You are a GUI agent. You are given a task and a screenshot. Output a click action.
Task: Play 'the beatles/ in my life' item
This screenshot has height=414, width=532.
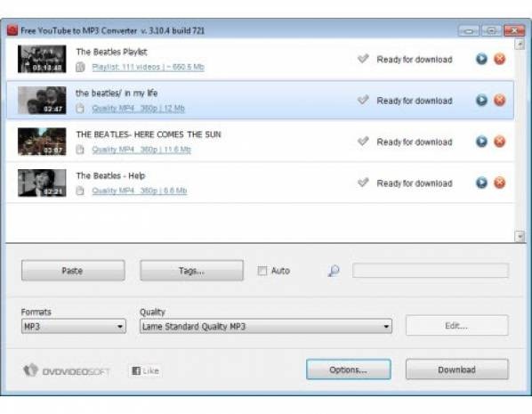point(481,101)
